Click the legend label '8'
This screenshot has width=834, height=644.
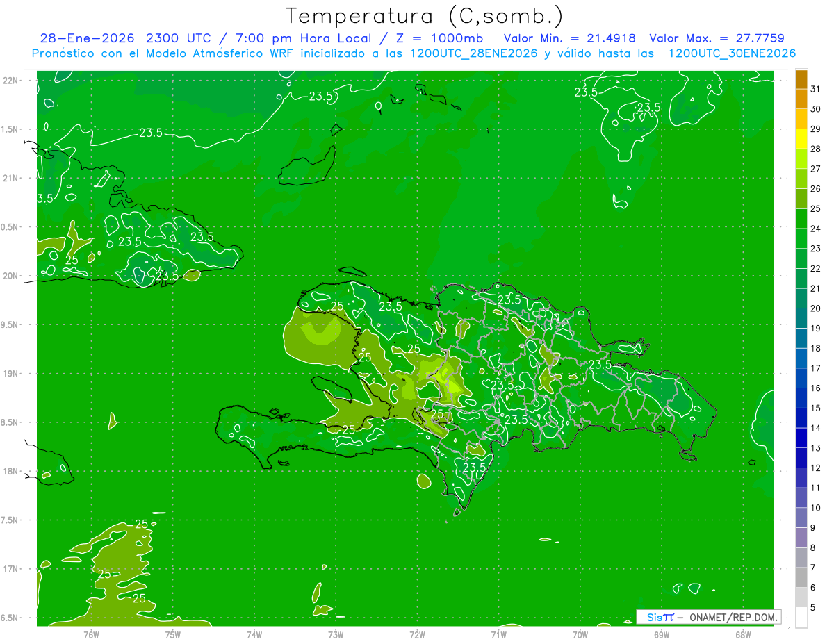pos(813,547)
